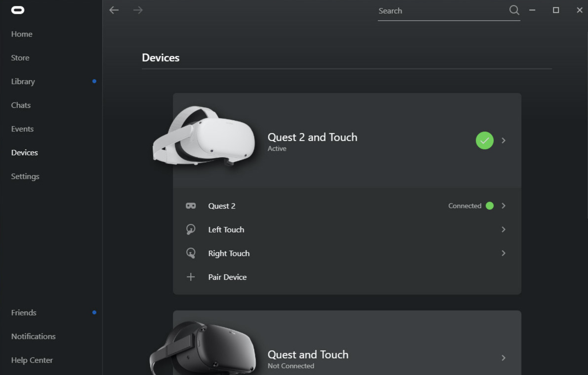The height and width of the screenshot is (375, 588).
Task: Click the Right Touch controller icon
Action: pos(191,253)
